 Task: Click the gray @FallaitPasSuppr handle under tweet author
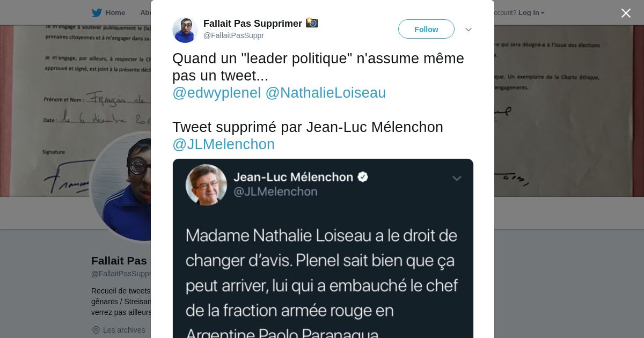[233, 35]
